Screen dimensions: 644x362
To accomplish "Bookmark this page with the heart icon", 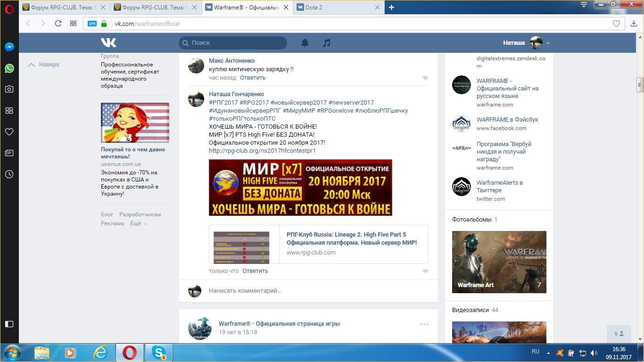I will (616, 24).
